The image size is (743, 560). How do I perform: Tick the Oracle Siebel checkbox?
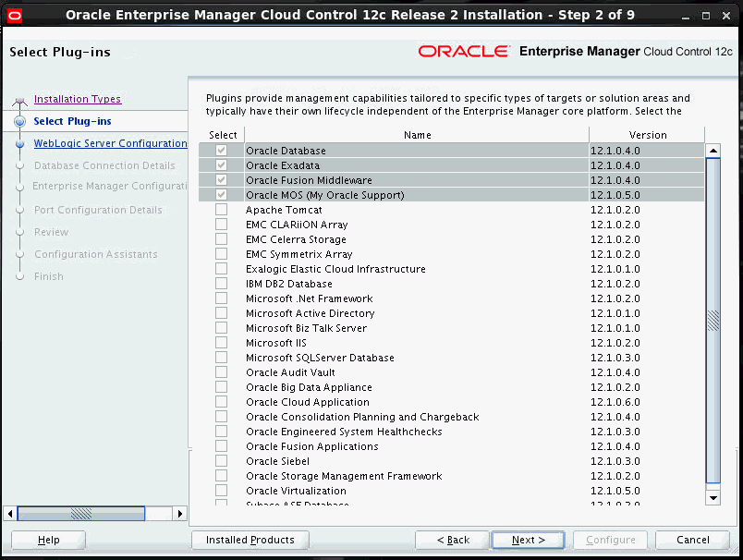[221, 460]
